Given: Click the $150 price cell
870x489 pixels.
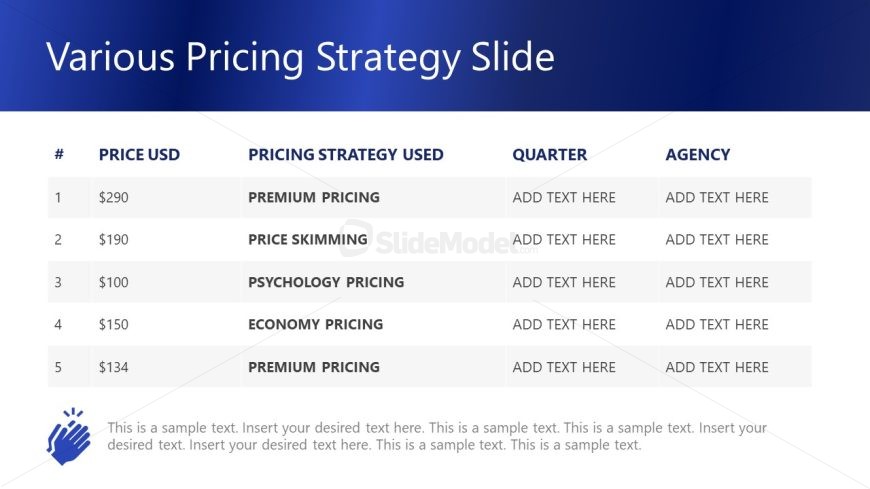Looking at the screenshot, I should 114,324.
